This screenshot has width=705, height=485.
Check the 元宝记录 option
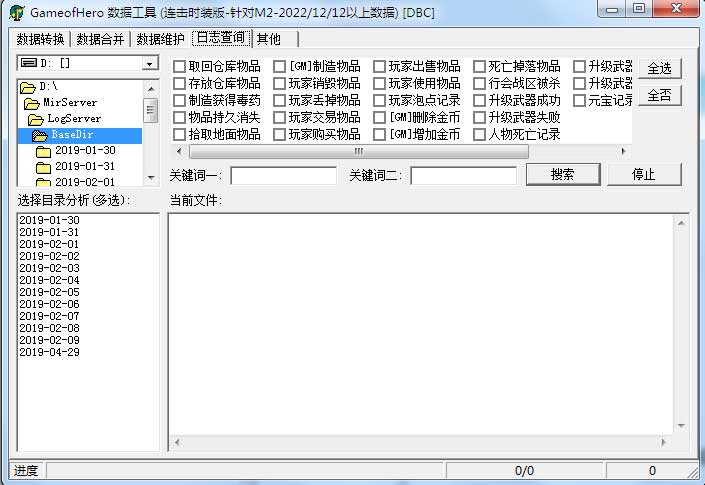click(580, 101)
